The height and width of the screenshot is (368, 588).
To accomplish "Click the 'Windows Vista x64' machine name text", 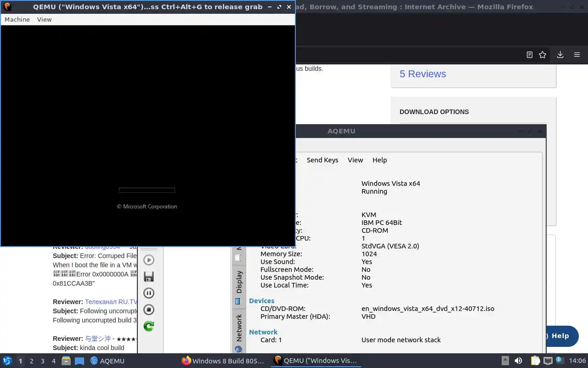I will click(390, 184).
